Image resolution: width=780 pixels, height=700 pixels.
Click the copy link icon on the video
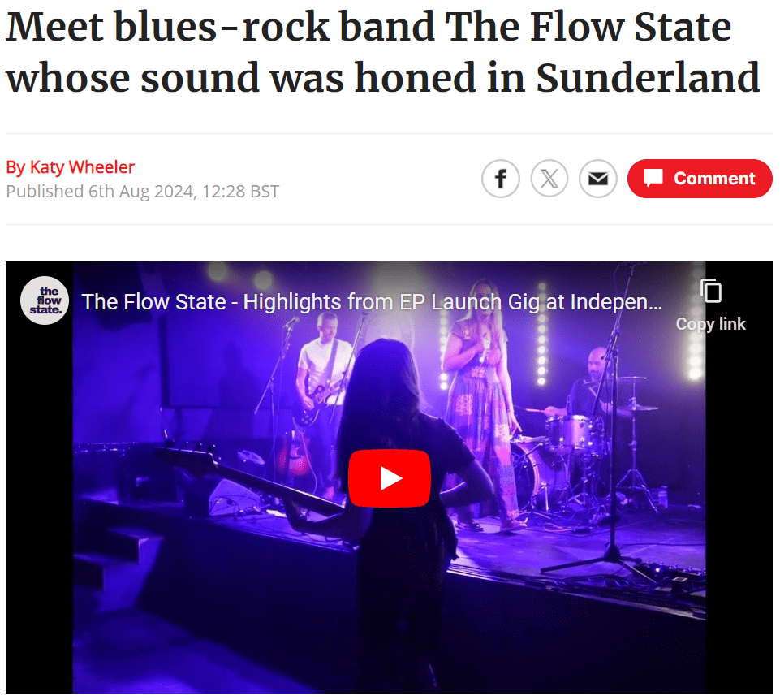click(x=711, y=291)
